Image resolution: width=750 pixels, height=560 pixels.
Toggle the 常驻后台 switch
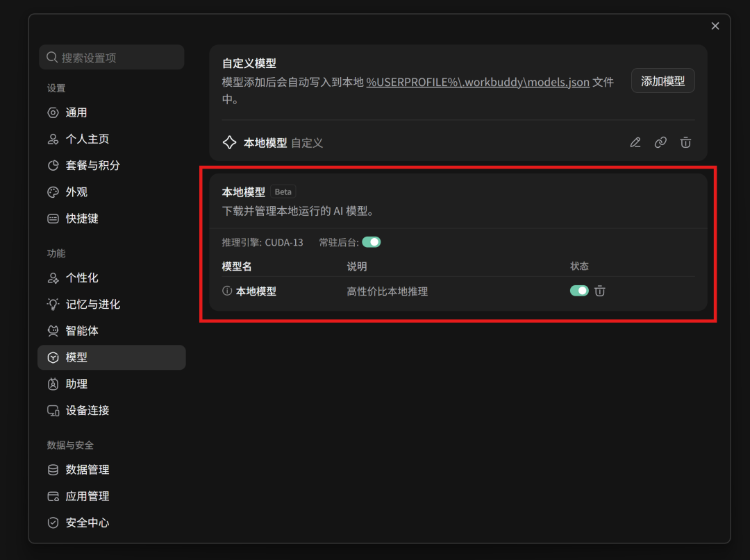[x=371, y=242]
